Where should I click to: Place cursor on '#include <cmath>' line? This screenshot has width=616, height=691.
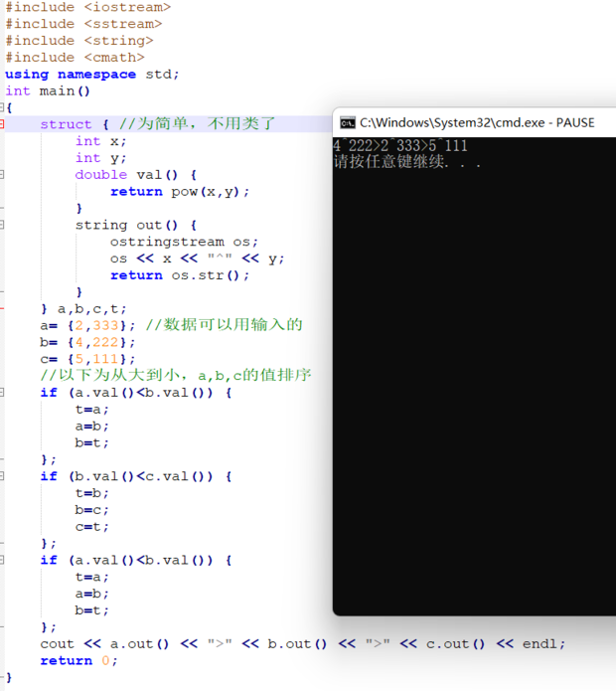coord(75,58)
